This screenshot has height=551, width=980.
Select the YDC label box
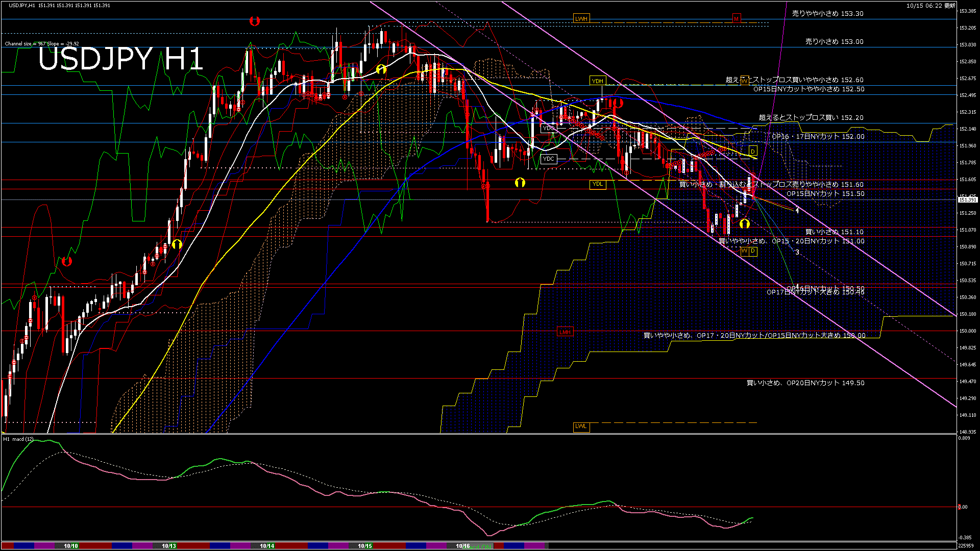click(548, 159)
